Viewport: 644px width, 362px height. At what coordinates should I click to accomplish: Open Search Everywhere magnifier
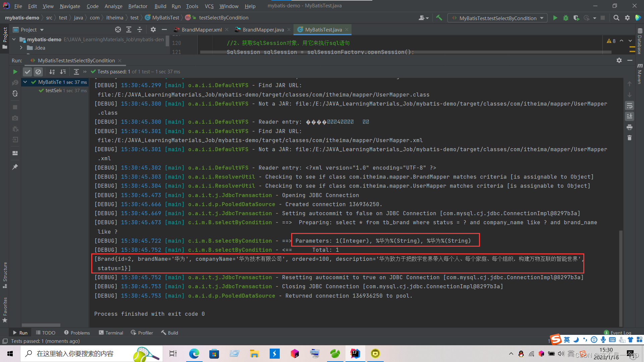tap(616, 18)
